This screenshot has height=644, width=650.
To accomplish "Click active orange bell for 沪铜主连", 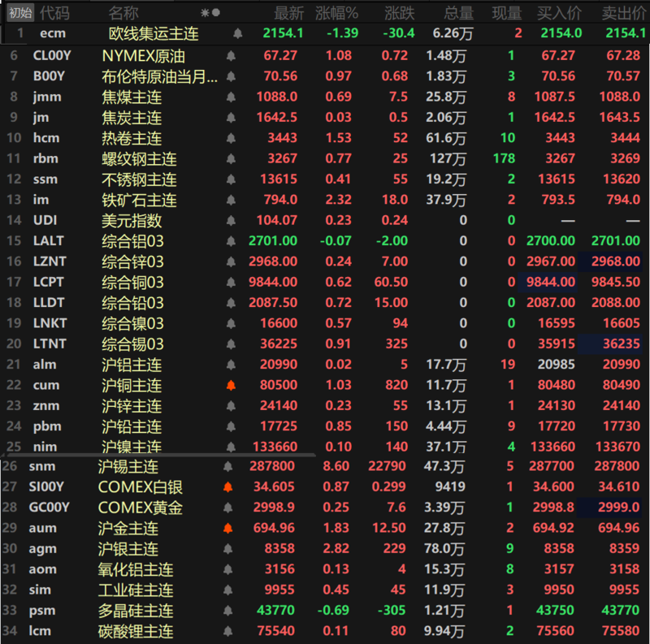I will click(231, 386).
